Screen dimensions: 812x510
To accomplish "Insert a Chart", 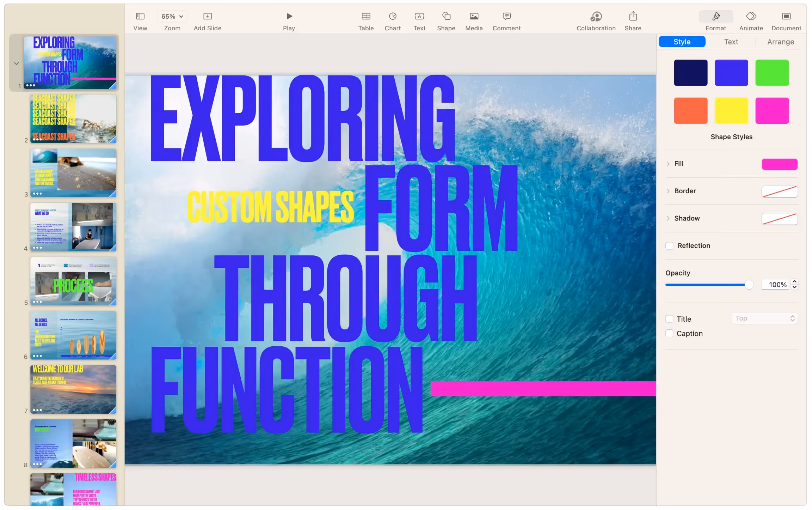I will 392,21.
